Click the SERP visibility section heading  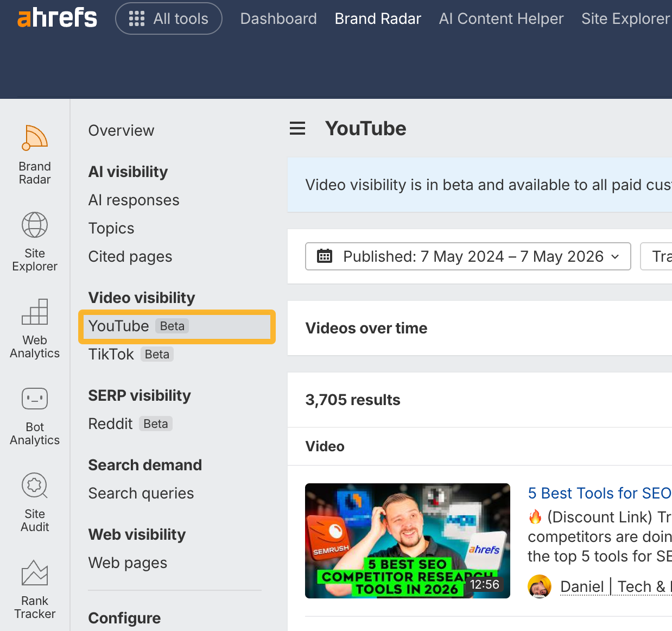140,395
